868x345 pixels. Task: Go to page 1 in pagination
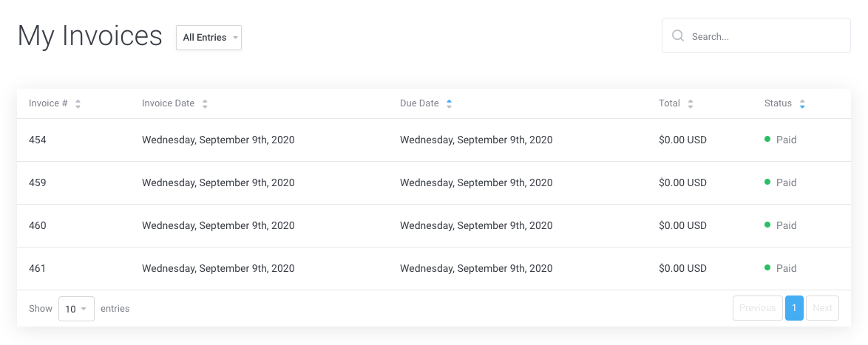point(794,308)
